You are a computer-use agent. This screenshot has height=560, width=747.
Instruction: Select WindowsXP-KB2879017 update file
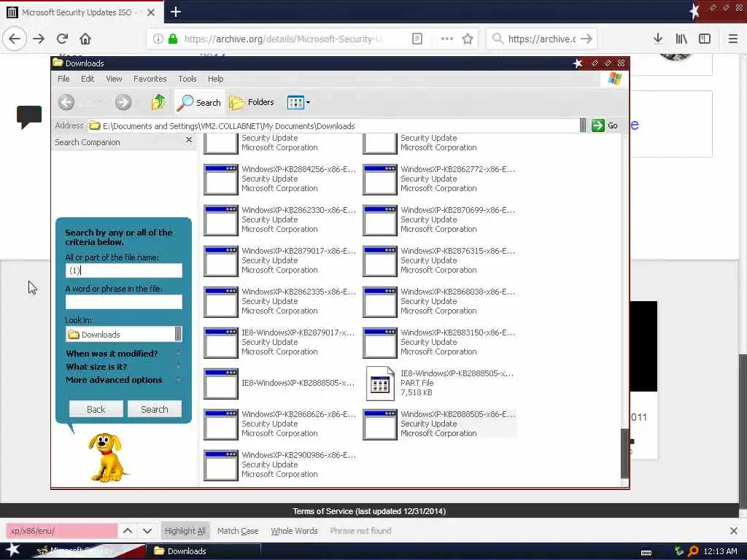pyautogui.click(x=279, y=260)
